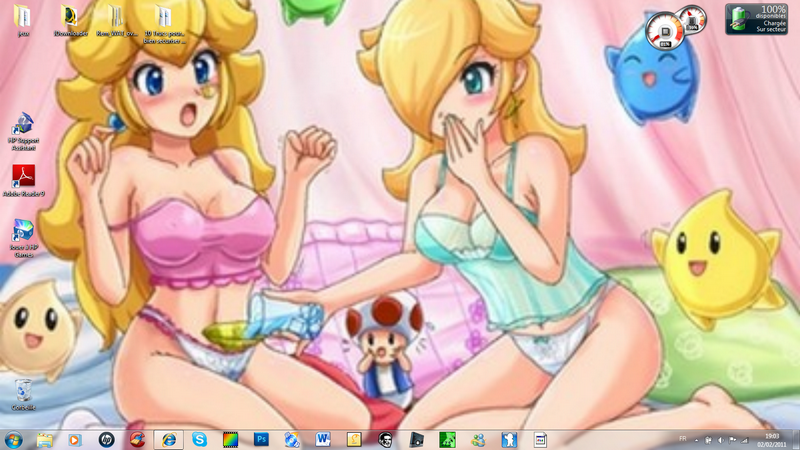Image resolution: width=800 pixels, height=450 pixels.
Task: Select the Corbeille recycle bin icon
Action: (23, 395)
